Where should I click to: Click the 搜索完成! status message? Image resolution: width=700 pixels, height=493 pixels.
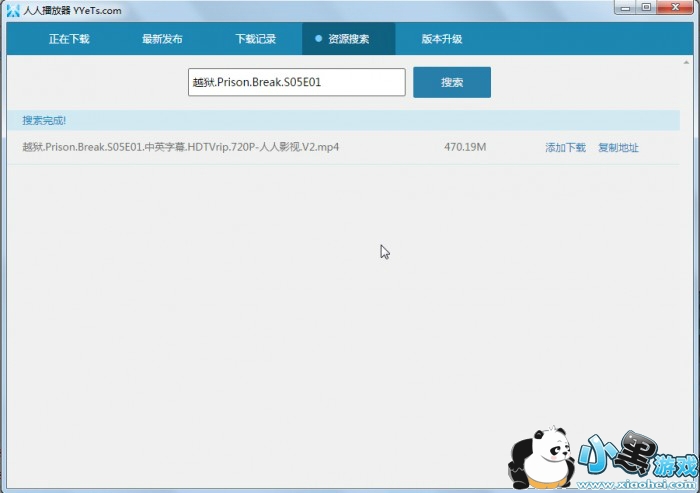(x=44, y=120)
